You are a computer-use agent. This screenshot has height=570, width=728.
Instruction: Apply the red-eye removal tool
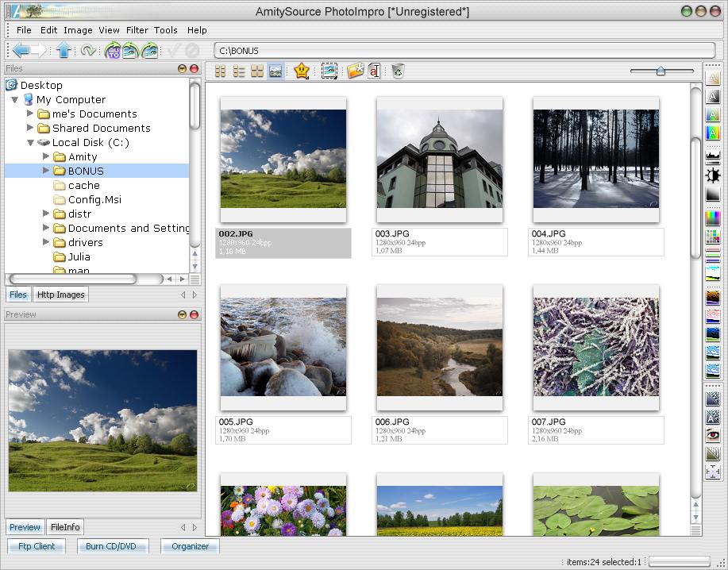713,435
